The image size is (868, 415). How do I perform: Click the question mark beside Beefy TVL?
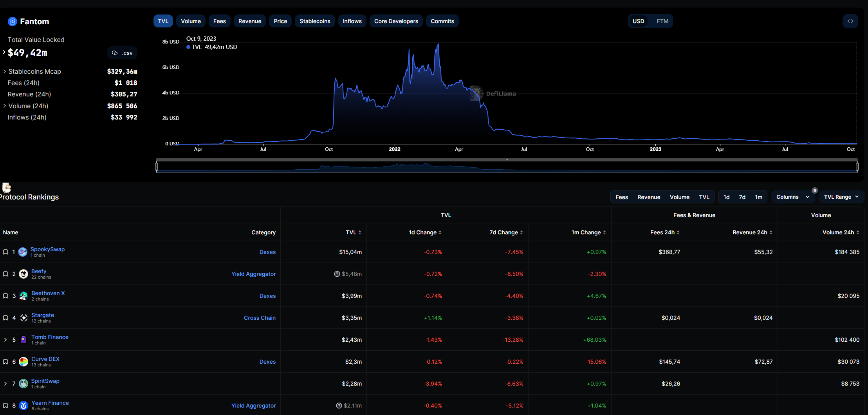tap(337, 274)
